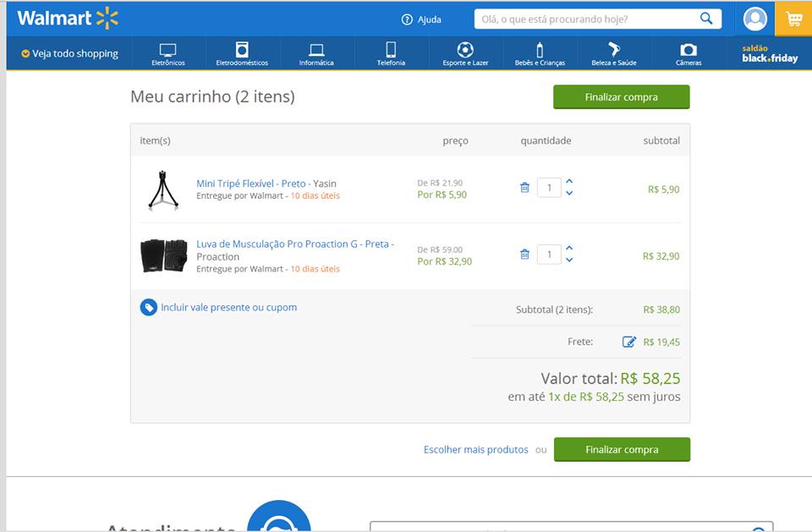The image size is (812, 532).
Task: Remove Luva de Musculação with trash icon
Action: (524, 255)
